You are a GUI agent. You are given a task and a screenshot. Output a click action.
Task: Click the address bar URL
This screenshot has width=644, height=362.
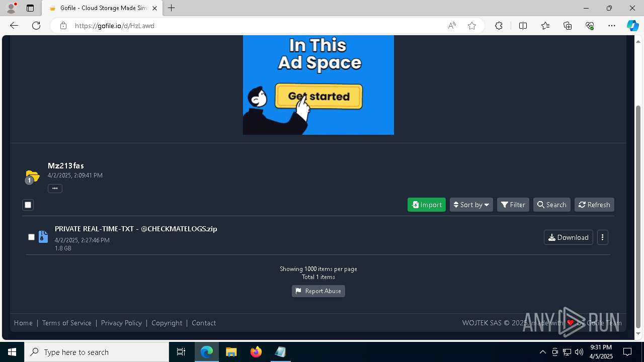[115, 26]
